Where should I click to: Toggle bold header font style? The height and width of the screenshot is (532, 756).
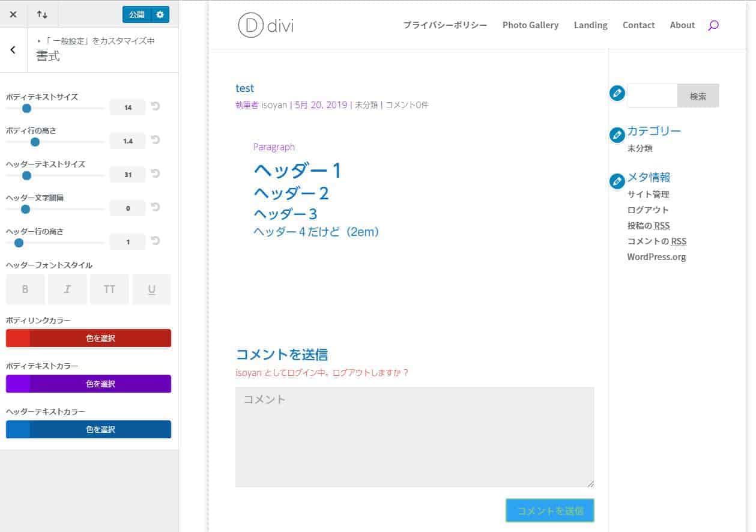tap(25, 289)
